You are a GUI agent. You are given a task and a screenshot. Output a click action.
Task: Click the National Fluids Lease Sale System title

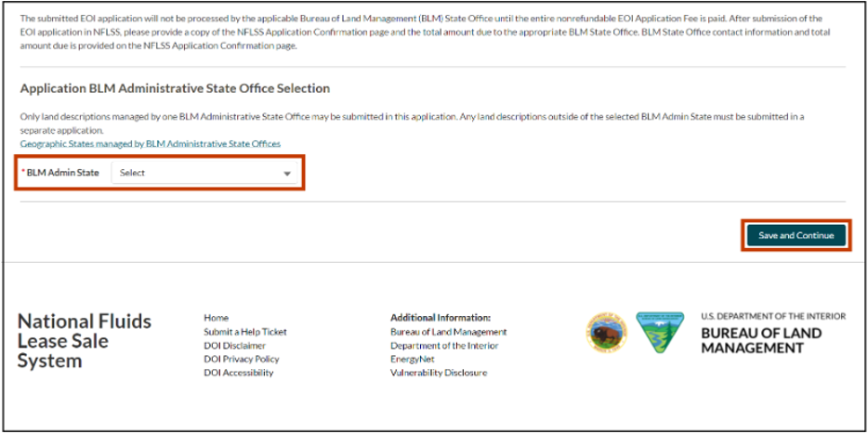click(85, 341)
